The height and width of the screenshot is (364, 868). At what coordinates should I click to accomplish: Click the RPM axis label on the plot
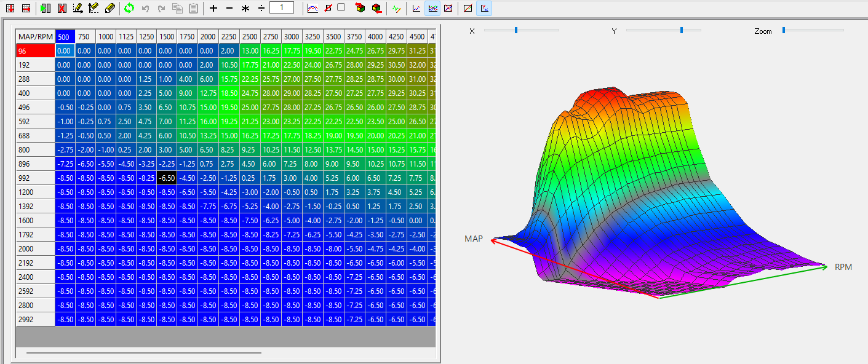[843, 267]
